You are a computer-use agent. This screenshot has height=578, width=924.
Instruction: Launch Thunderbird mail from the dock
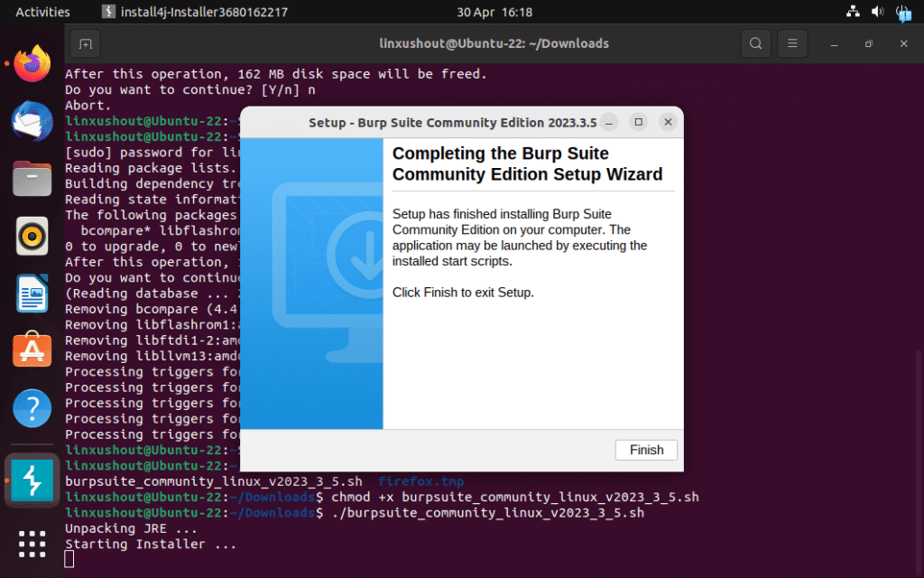pos(32,120)
